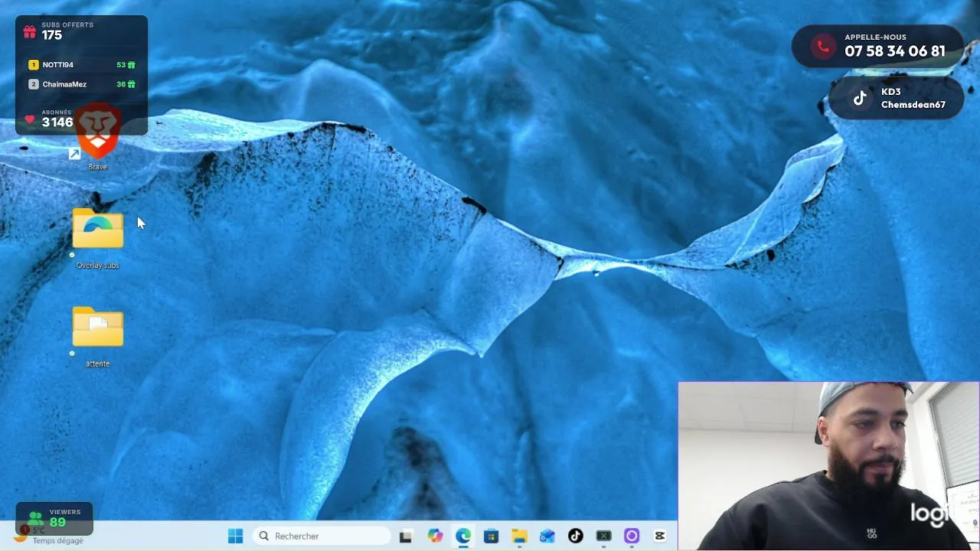Select the Overlay subs folder
The width and height of the screenshot is (980, 551).
tap(97, 238)
